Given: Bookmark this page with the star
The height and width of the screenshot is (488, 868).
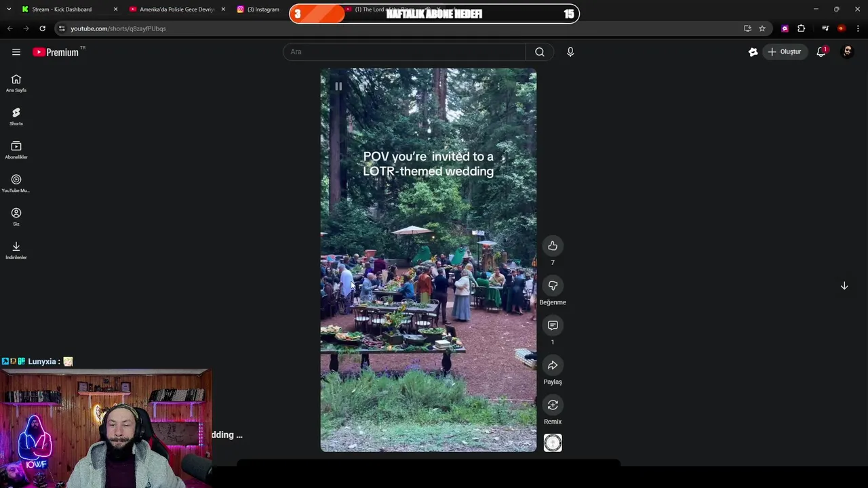Looking at the screenshot, I should (762, 28).
